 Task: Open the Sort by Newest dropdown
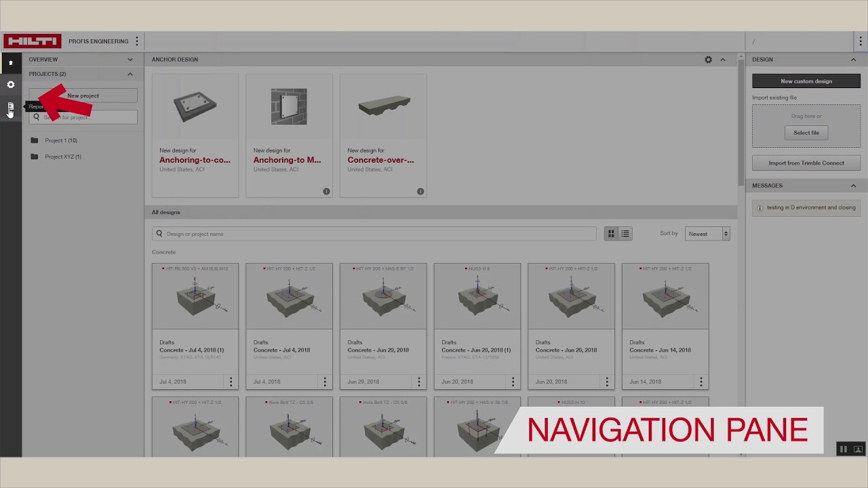707,234
